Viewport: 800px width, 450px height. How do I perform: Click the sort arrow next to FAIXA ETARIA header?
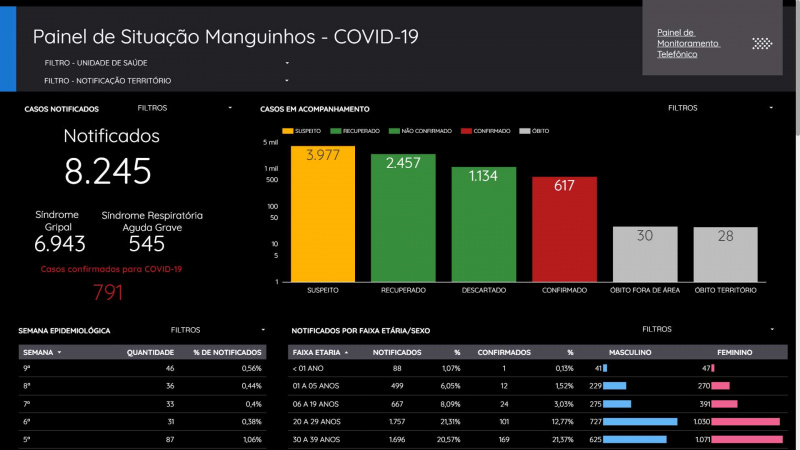pyautogui.click(x=347, y=353)
